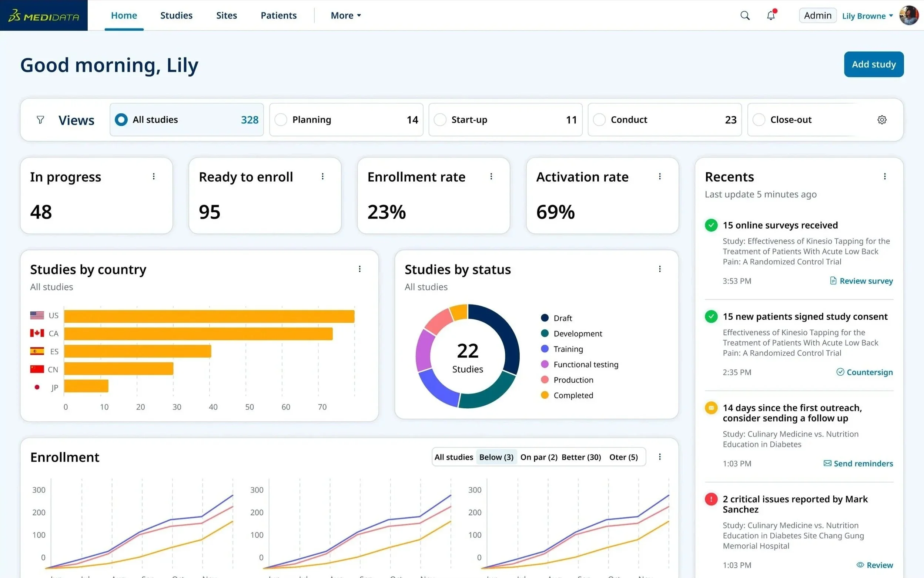
Task: Click the Development legend color dot
Action: [545, 333]
